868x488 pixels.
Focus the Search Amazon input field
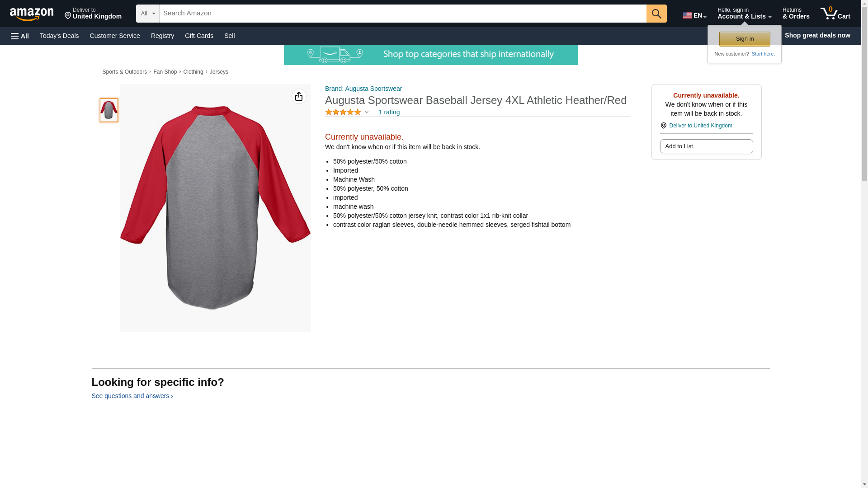[403, 14]
